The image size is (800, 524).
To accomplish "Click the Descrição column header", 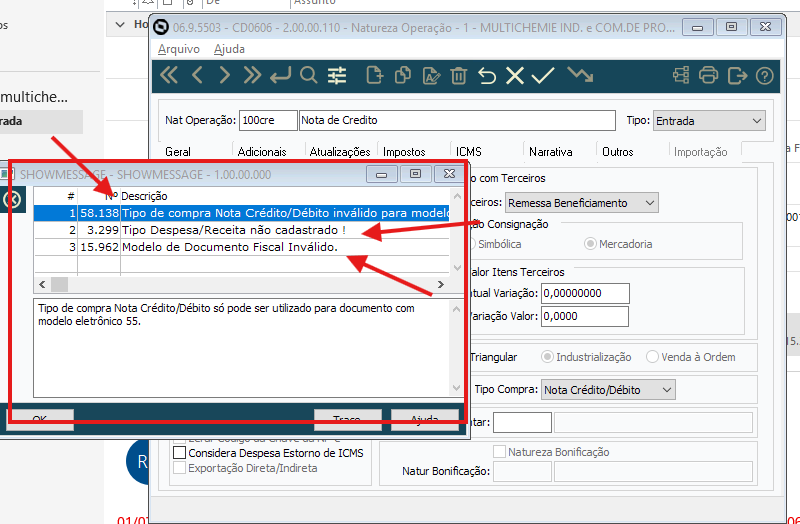I will pos(144,196).
